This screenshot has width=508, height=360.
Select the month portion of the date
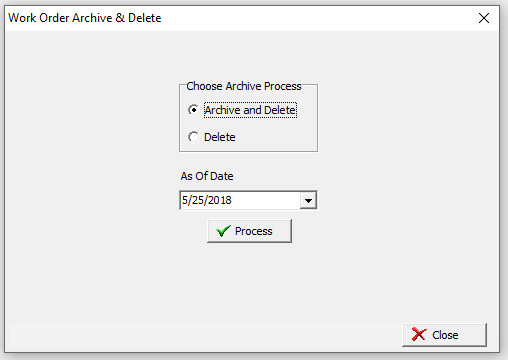(x=185, y=200)
